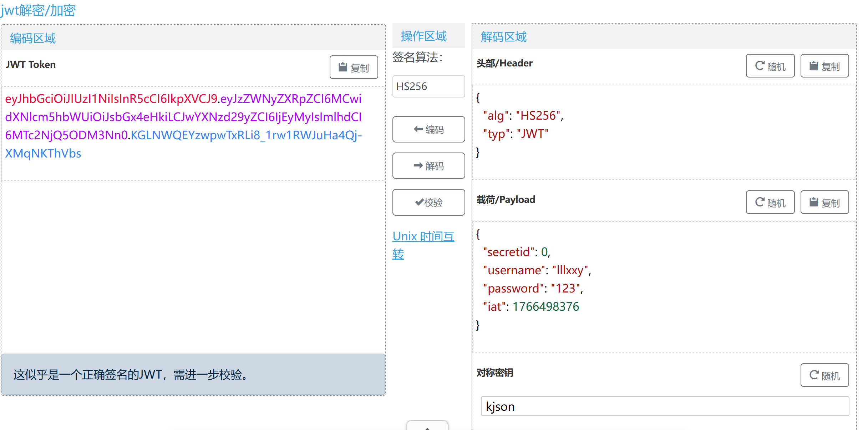This screenshot has width=868, height=430.
Task: Click the Payload JSON editor area
Action: click(x=664, y=286)
